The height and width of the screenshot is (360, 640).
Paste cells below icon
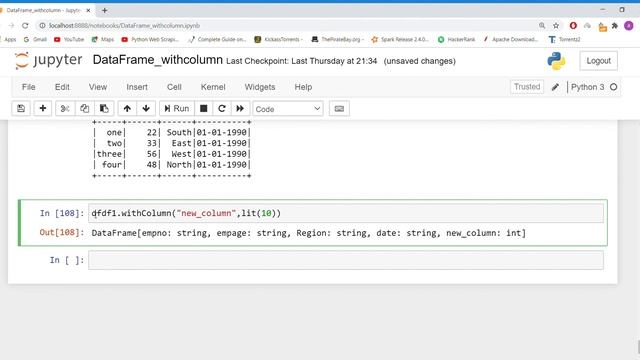104,109
